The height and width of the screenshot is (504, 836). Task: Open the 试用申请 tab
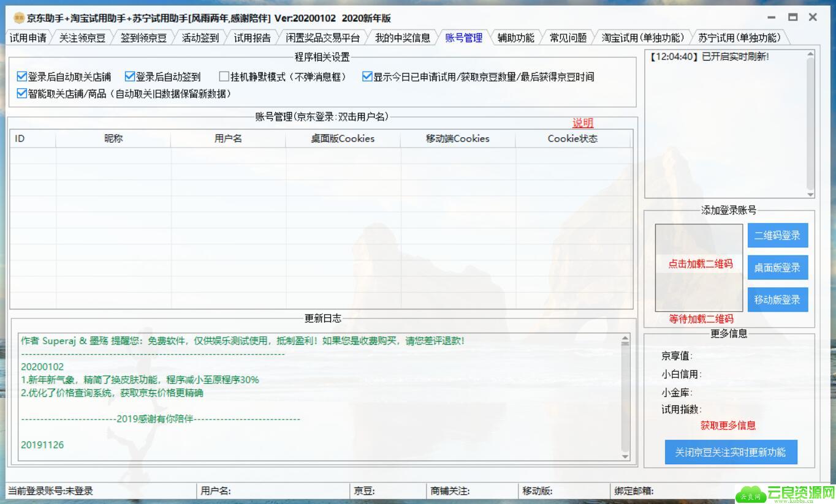coord(28,38)
